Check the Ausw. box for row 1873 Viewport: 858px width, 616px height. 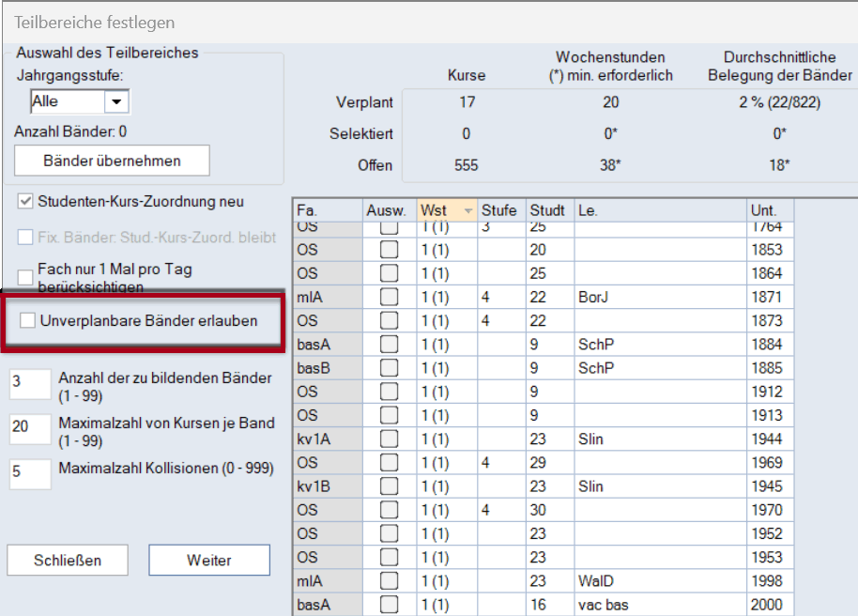tap(389, 320)
